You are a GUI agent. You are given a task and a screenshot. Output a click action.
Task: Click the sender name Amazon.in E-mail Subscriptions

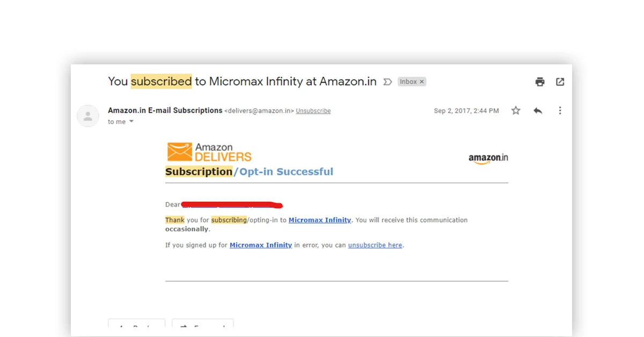(165, 111)
